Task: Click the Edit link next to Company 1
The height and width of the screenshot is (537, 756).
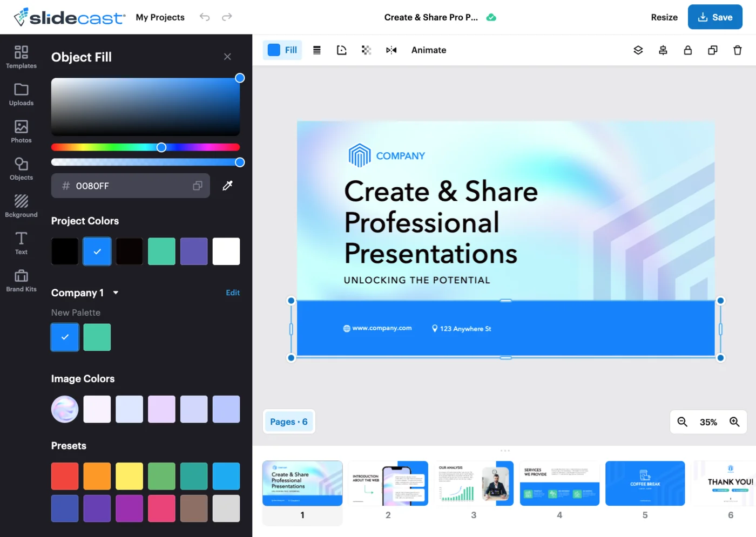Action: click(x=232, y=293)
